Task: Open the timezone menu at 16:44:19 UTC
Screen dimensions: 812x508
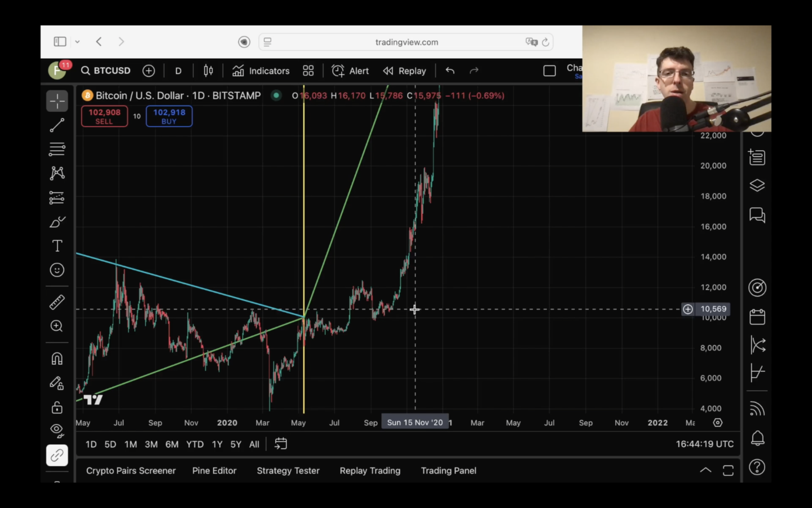Action: (x=705, y=444)
